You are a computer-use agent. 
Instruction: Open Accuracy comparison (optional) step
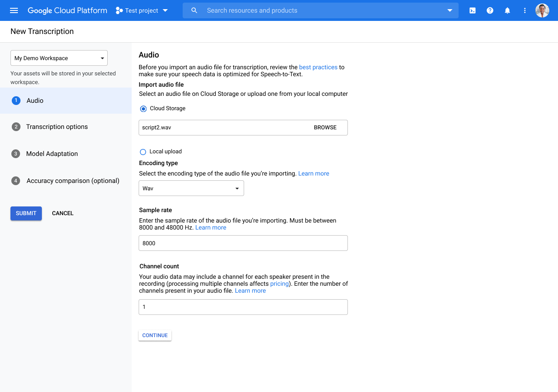(72, 181)
